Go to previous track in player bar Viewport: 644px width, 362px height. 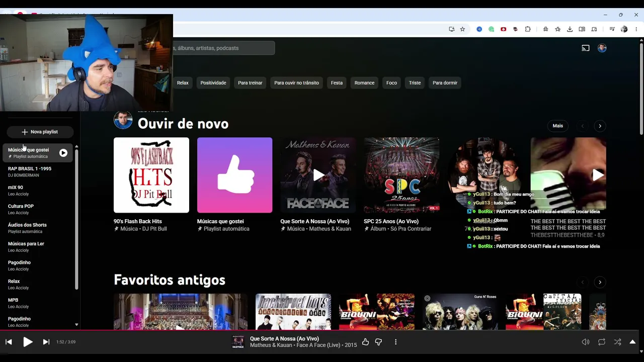(9, 342)
